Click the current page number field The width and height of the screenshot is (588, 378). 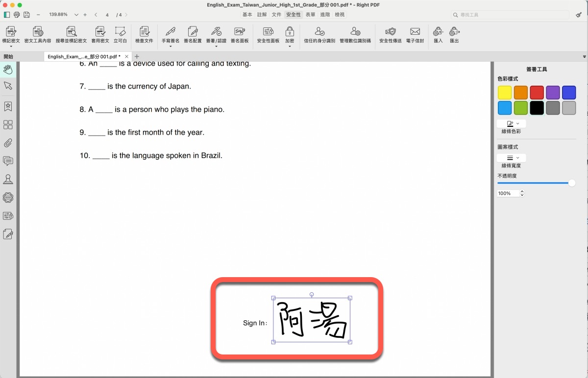tap(107, 15)
